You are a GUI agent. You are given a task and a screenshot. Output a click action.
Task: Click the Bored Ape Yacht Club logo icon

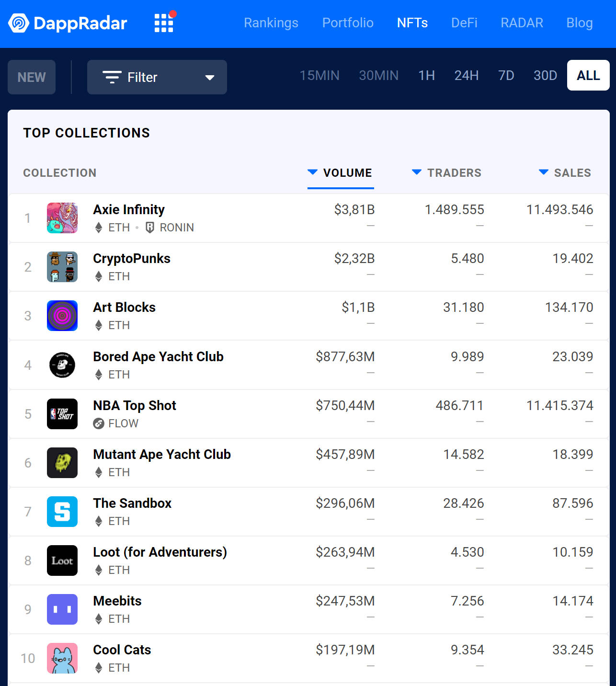tap(62, 365)
